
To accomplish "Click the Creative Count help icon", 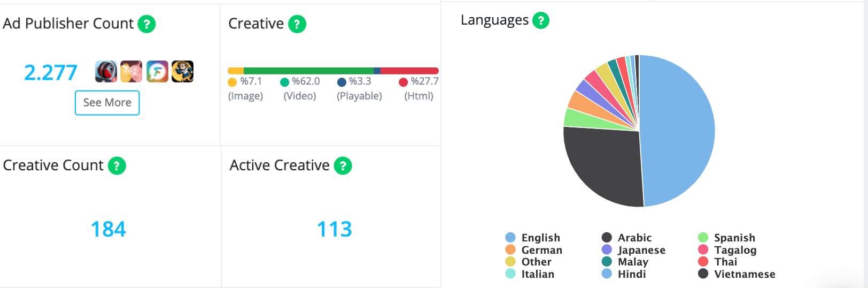I will tap(117, 166).
